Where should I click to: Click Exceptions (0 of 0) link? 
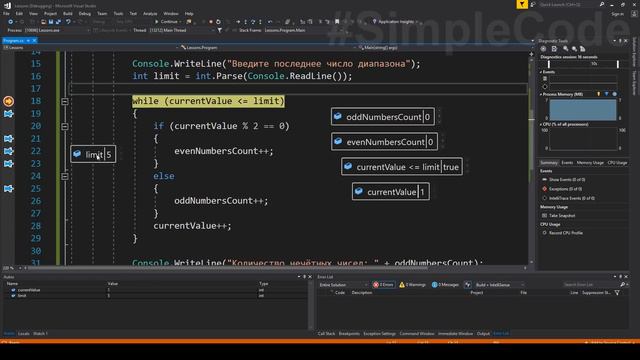565,189
